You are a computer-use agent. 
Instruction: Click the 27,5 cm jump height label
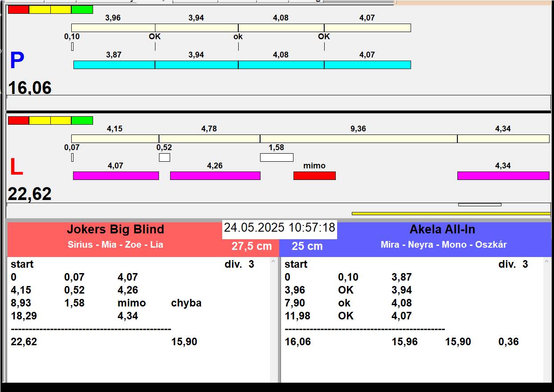click(x=251, y=246)
